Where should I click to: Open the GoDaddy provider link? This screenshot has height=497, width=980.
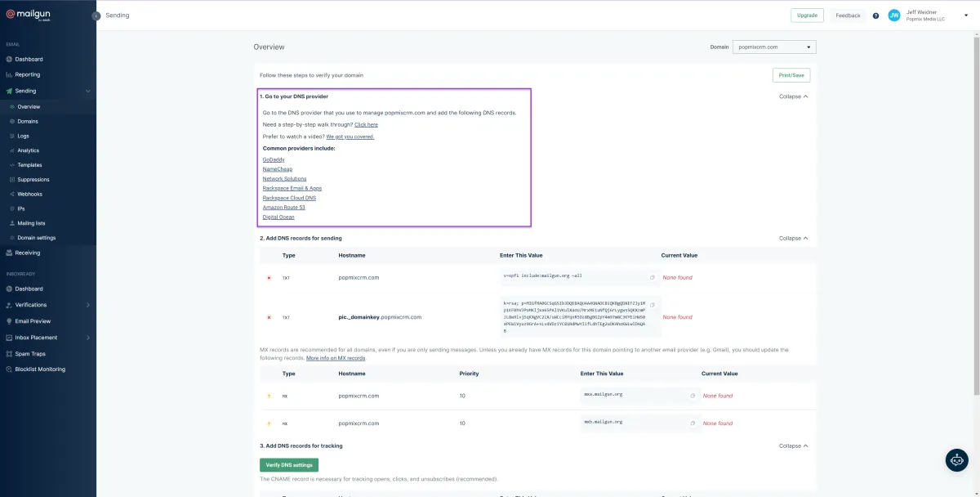(x=274, y=159)
